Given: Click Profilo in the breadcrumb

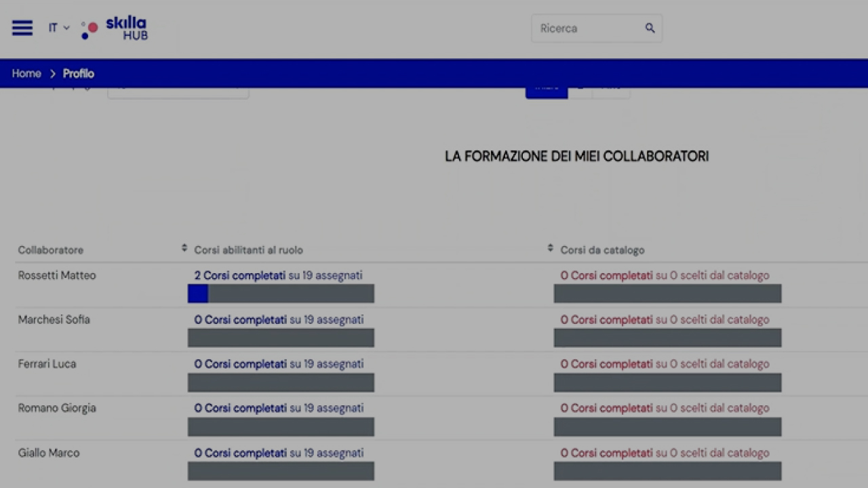Looking at the screenshot, I should point(79,74).
